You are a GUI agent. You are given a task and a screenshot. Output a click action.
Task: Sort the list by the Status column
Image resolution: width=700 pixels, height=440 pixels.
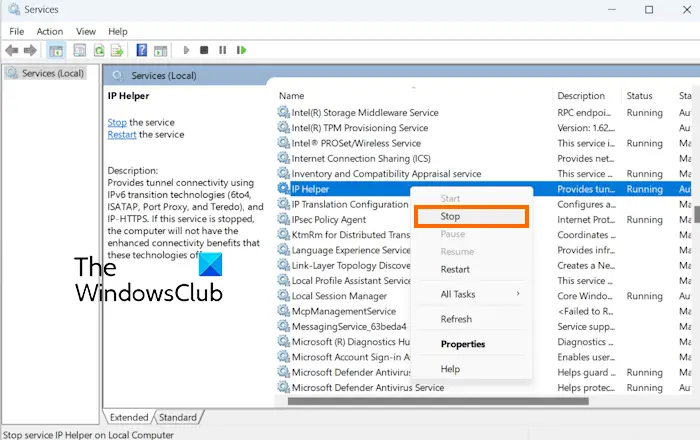click(639, 95)
